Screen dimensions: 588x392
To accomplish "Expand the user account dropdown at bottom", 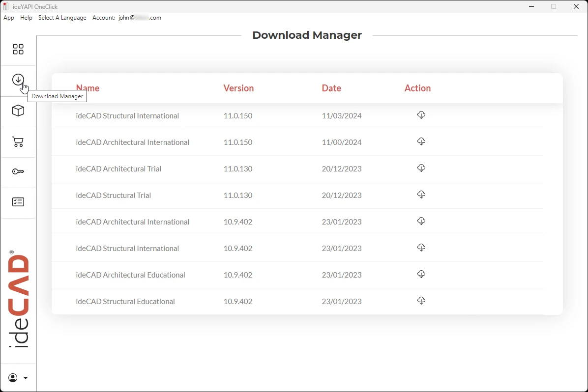I will 18,378.
